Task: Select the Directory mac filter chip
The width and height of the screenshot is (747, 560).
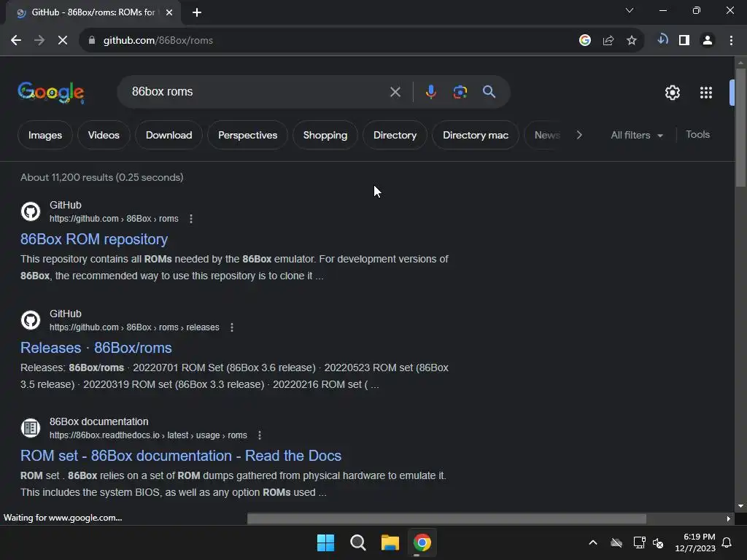Action: 476,135
